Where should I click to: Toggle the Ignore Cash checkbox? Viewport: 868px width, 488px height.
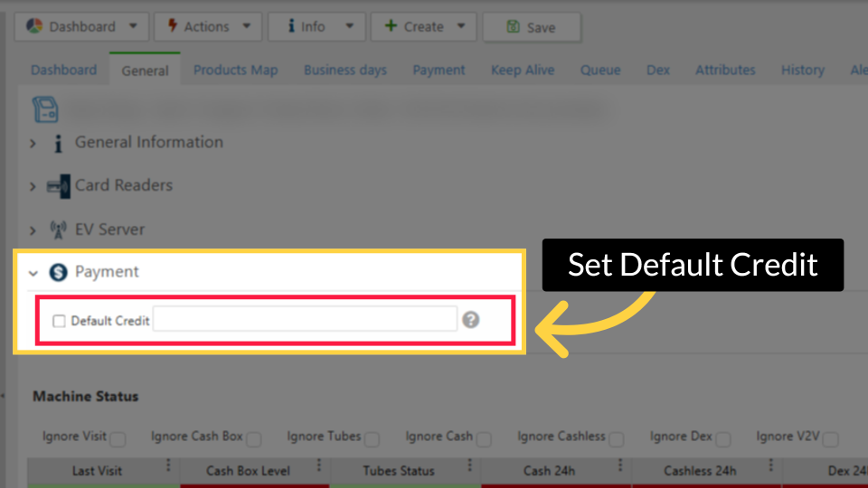coord(484,439)
